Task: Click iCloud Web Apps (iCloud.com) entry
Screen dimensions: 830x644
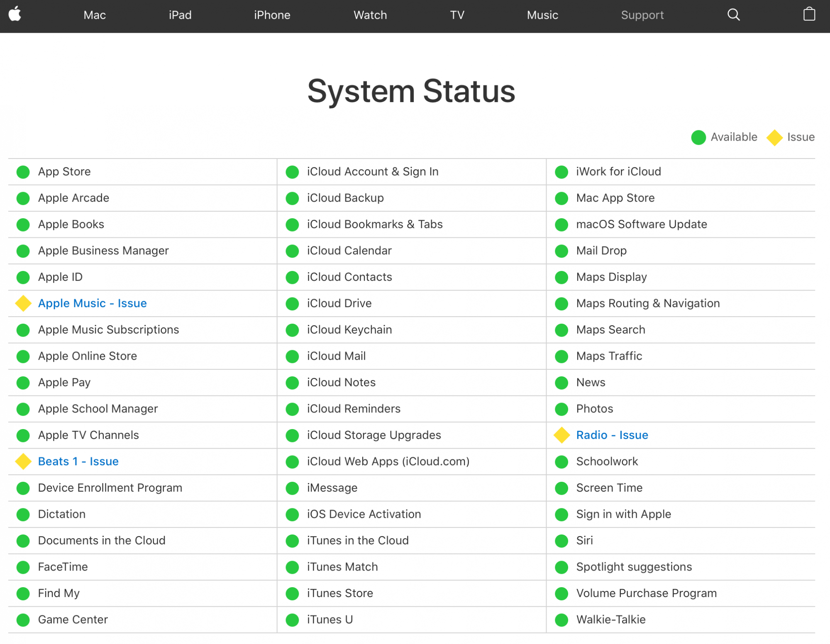Action: 388,461
